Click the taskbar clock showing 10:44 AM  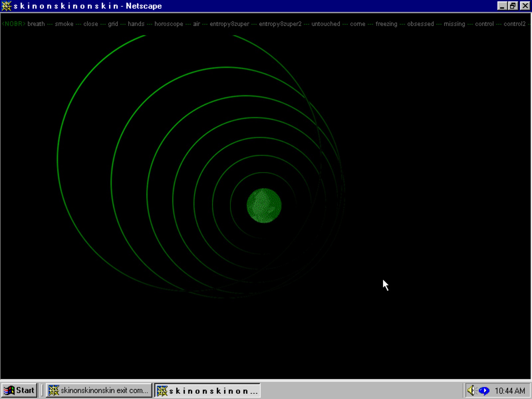pyautogui.click(x=510, y=390)
